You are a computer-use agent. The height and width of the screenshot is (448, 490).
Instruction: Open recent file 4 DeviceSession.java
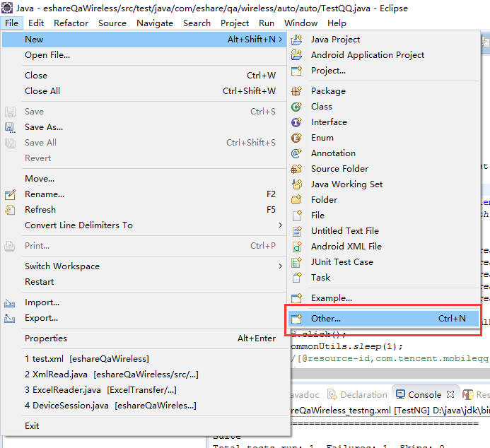[144, 406]
